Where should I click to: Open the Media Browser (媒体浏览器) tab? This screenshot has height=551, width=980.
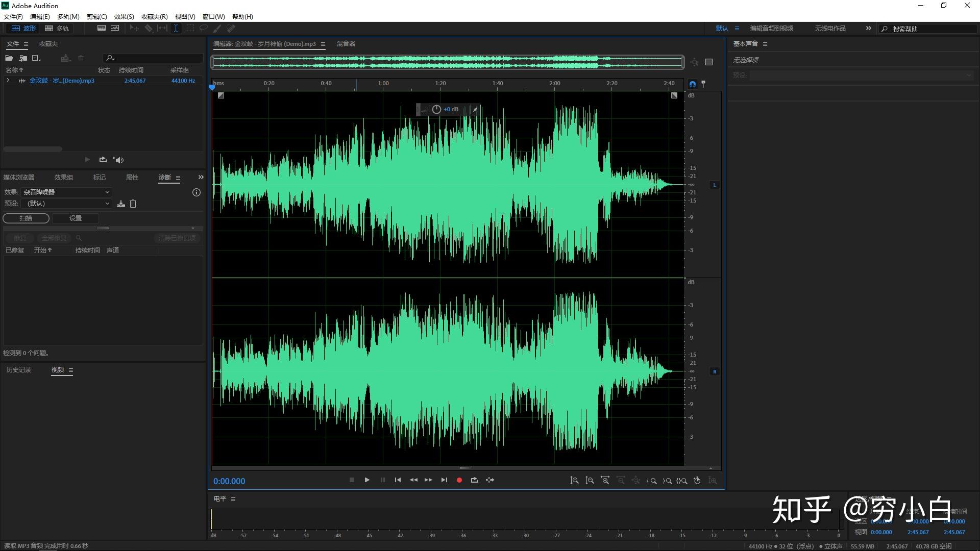click(x=19, y=178)
